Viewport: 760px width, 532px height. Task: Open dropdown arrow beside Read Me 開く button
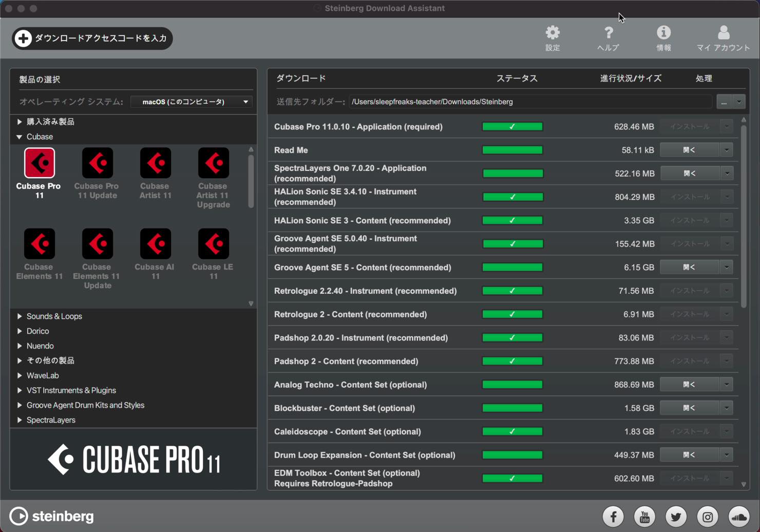click(x=727, y=150)
